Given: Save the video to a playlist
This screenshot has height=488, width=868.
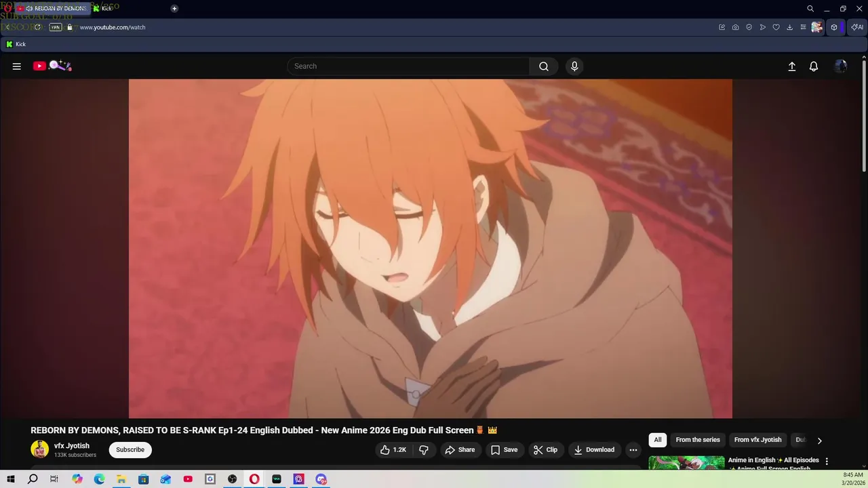Looking at the screenshot, I should pyautogui.click(x=504, y=450).
